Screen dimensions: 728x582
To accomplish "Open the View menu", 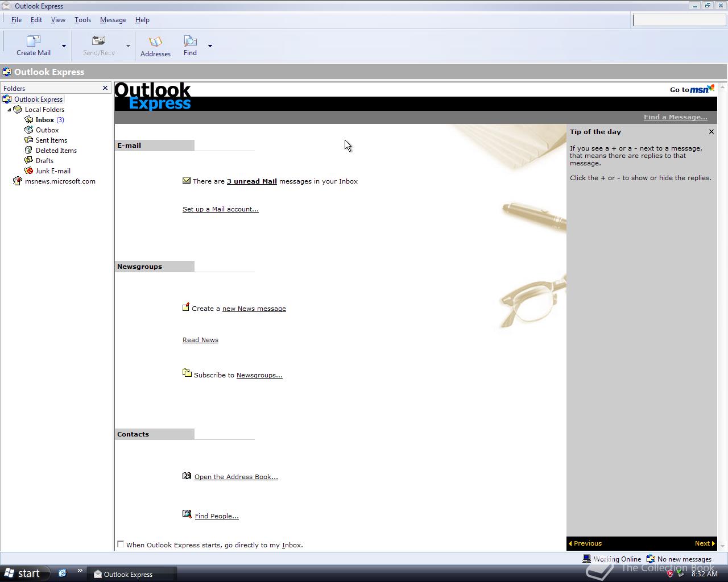I will [58, 20].
